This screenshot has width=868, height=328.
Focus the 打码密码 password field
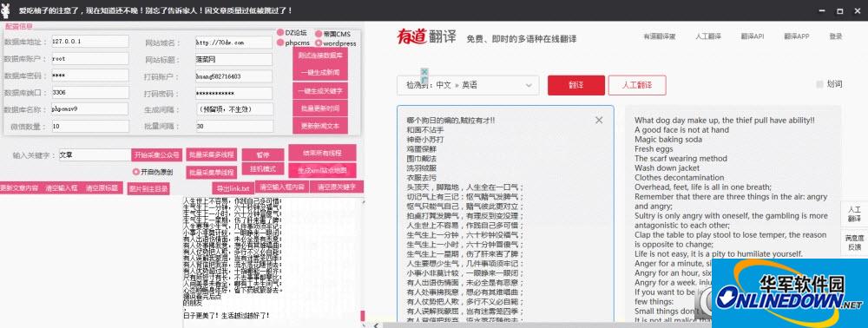pos(234,93)
